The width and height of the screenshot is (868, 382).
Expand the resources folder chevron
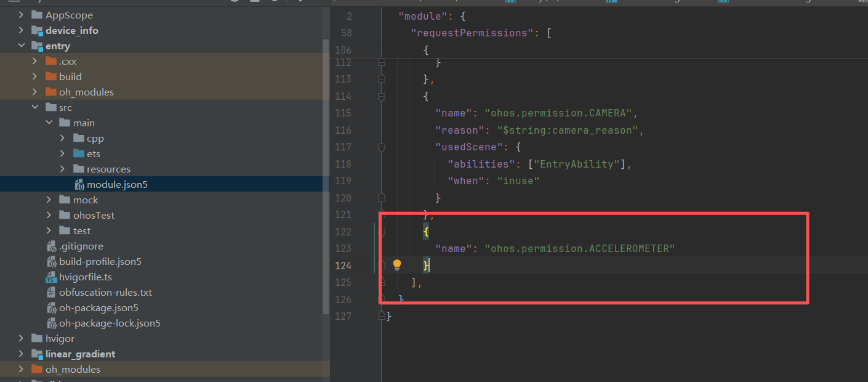tap(62, 169)
